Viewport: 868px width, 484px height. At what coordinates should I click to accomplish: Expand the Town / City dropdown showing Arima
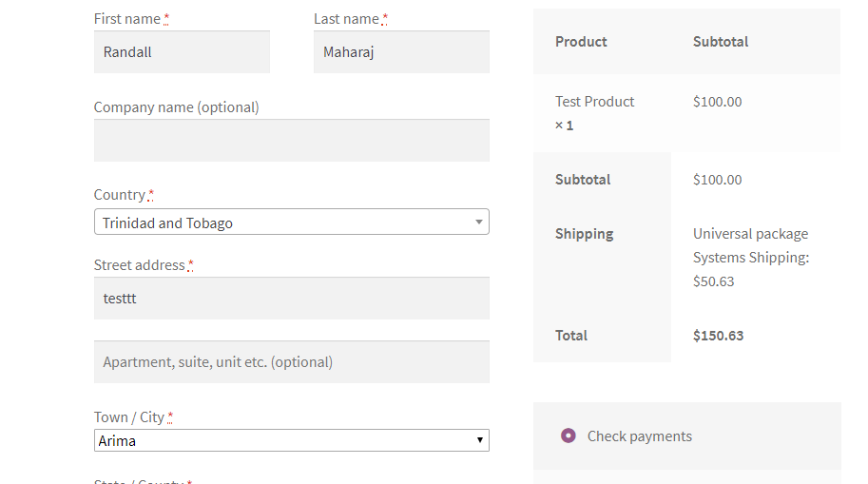click(x=285, y=440)
